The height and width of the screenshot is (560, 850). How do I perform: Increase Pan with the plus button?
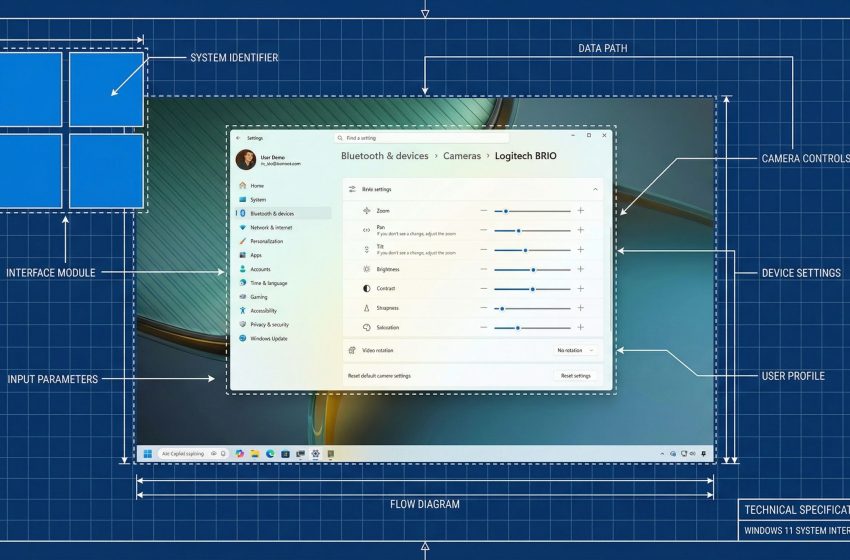(x=581, y=230)
